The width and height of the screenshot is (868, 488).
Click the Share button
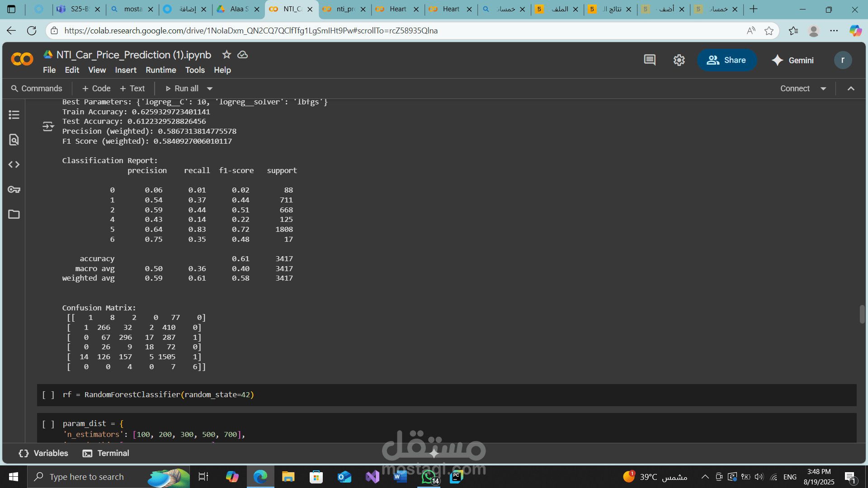pos(726,60)
